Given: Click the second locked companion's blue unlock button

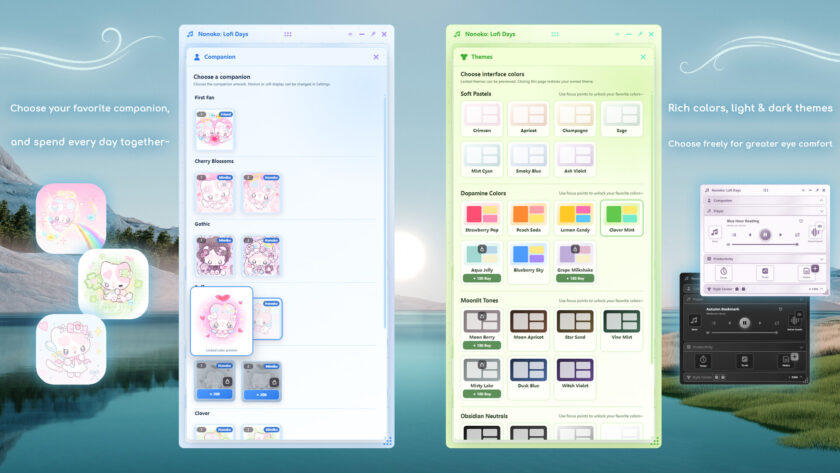Looking at the screenshot, I should click(261, 395).
